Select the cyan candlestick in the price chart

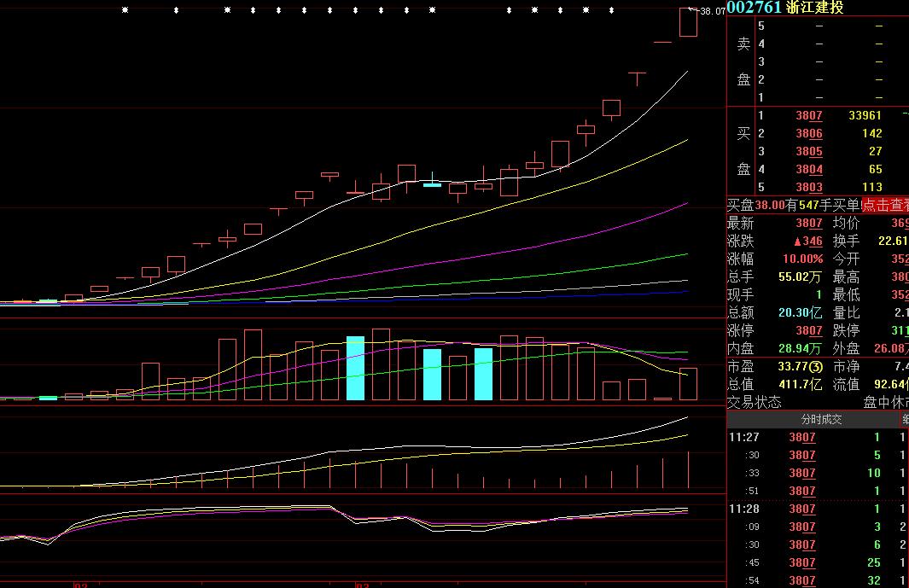coord(432,183)
